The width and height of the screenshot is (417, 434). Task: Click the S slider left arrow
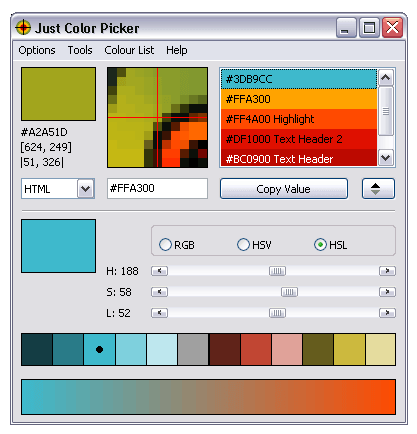(159, 292)
